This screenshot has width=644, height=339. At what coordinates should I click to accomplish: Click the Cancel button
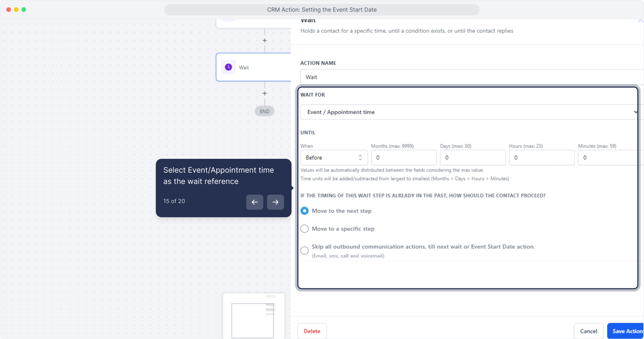[x=588, y=331]
